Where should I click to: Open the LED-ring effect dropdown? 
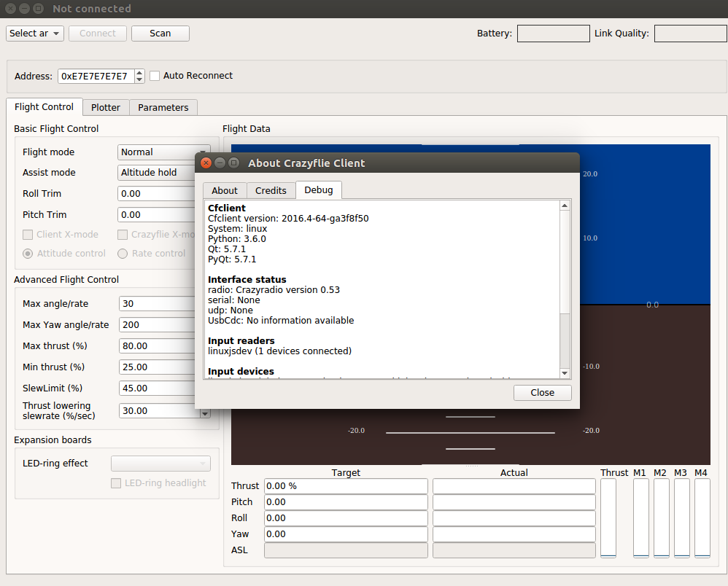point(160,464)
